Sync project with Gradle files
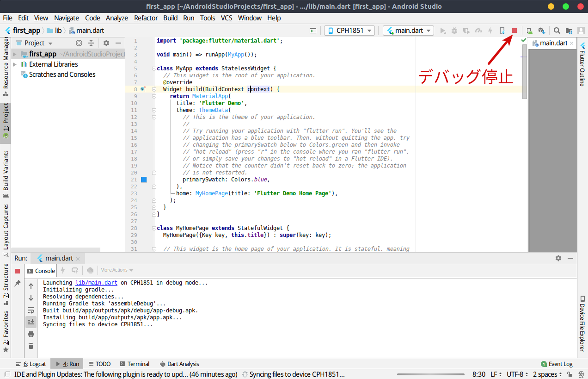 (x=542, y=31)
